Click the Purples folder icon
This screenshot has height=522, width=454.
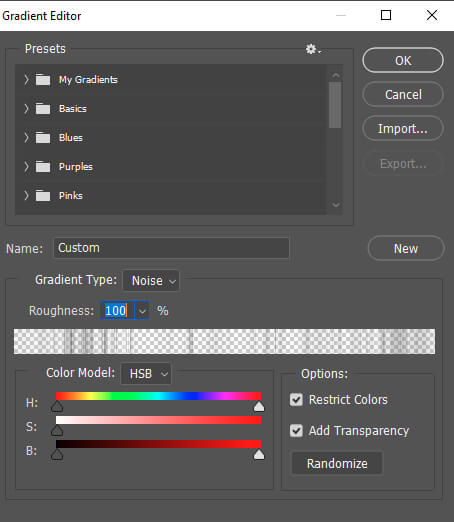pos(43,167)
